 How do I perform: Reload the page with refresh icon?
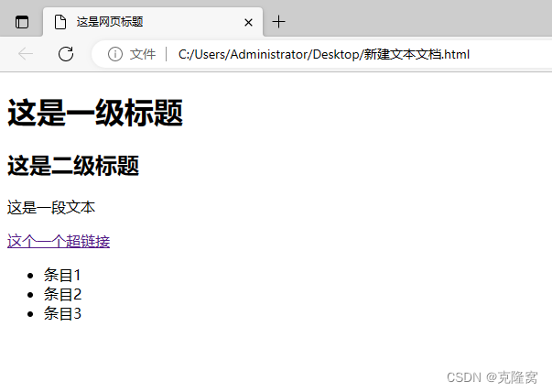click(x=66, y=54)
